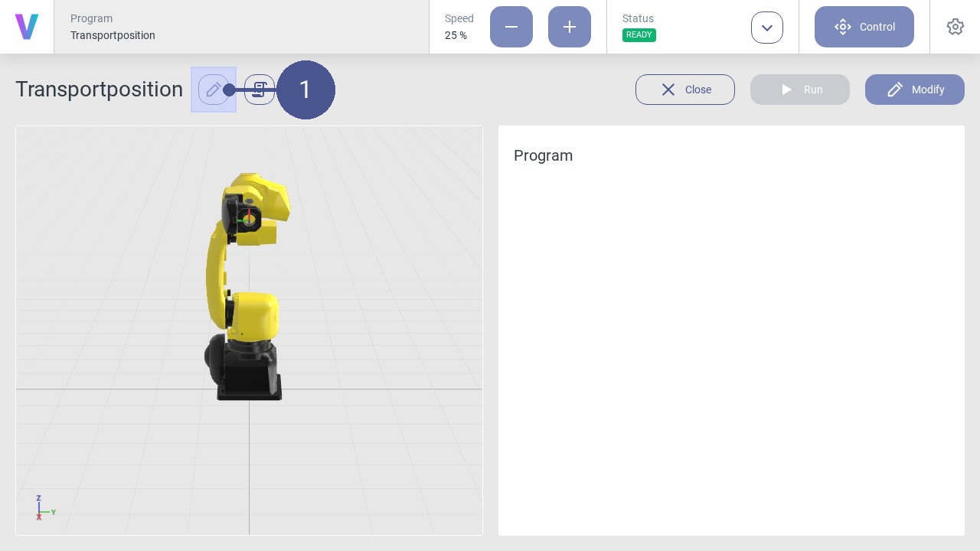Open settings via the gear icon
Image resolution: width=980 pixels, height=551 pixels.
955,27
